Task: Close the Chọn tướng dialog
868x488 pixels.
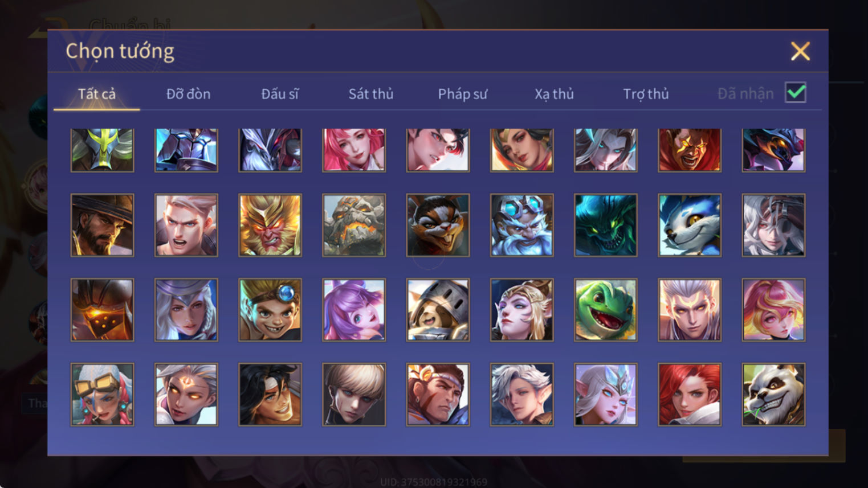Action: pyautogui.click(x=800, y=51)
